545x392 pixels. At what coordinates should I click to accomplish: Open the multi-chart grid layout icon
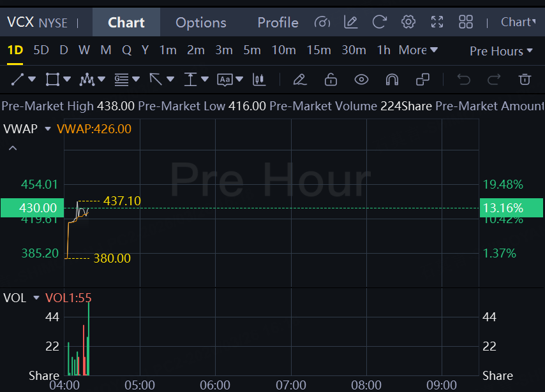[x=466, y=22]
